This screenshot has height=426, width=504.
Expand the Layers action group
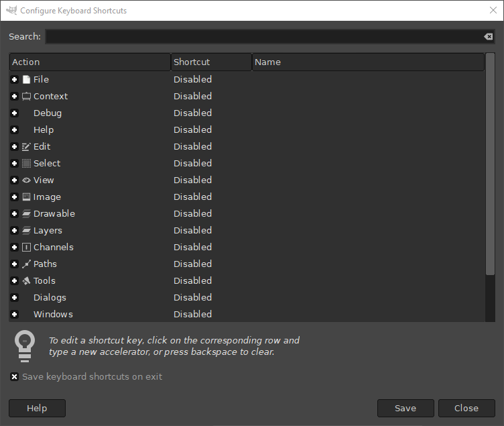tap(15, 230)
